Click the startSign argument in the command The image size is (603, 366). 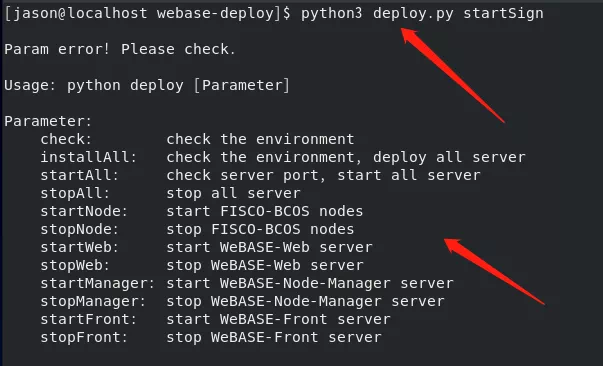pos(503,13)
